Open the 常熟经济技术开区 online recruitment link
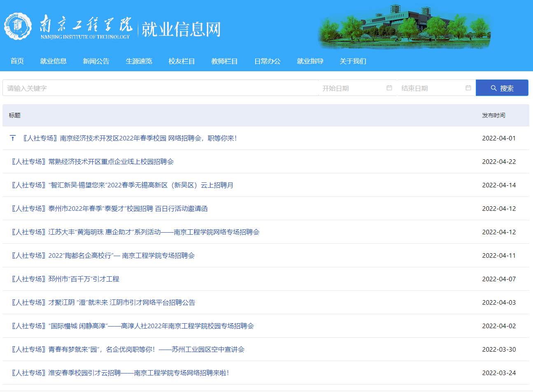Viewport: 533px width, 392px height. (93, 161)
